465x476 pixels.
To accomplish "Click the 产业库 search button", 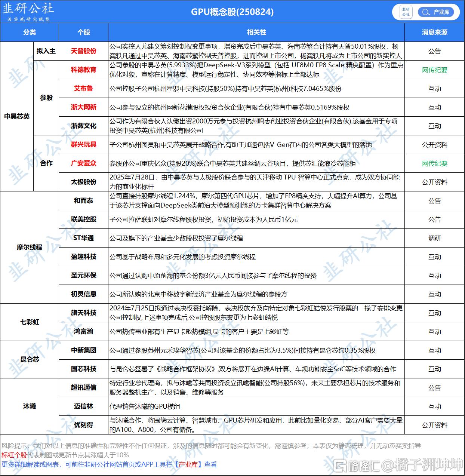I will tap(436, 12).
